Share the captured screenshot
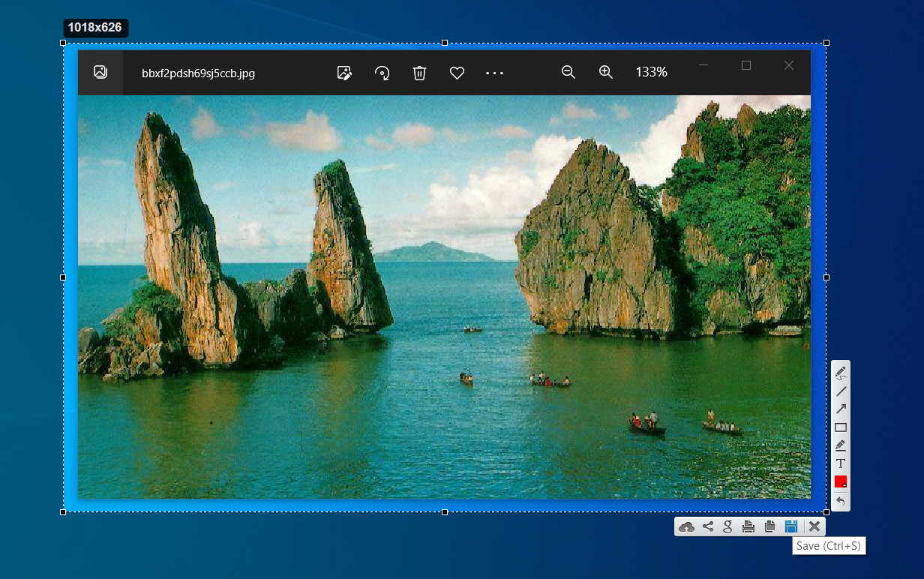This screenshot has width=924, height=579. tap(707, 526)
